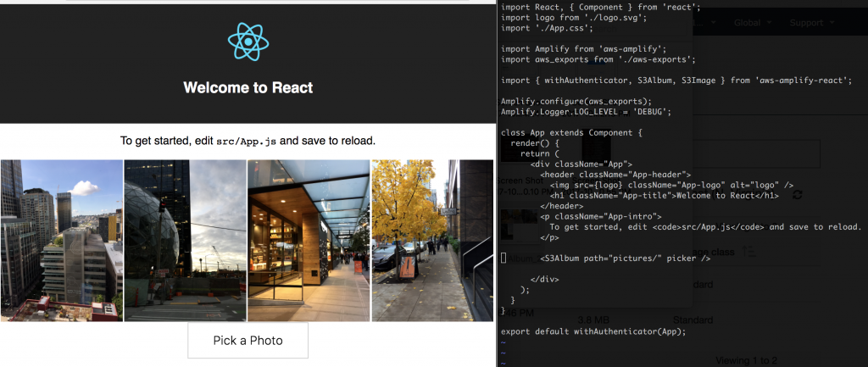868x367 pixels.
Task: Click the refresh icon in AWS console
Action: (798, 195)
